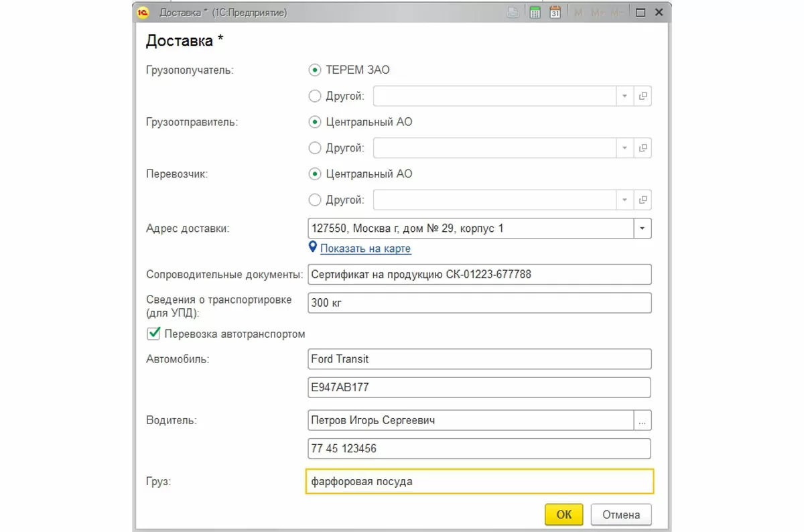Click the map pin icon below the delivery address
Image resolution: width=804 pixels, height=532 pixels.
coord(312,248)
